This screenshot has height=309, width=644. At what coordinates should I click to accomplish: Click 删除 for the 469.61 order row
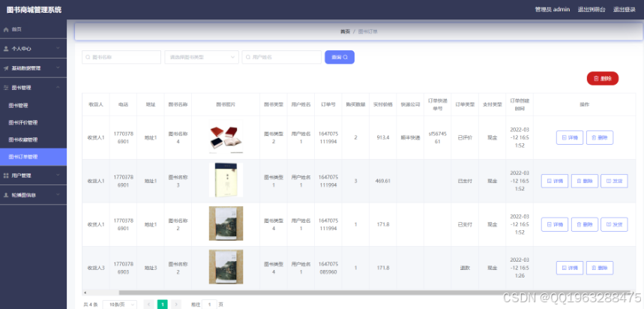pos(585,181)
